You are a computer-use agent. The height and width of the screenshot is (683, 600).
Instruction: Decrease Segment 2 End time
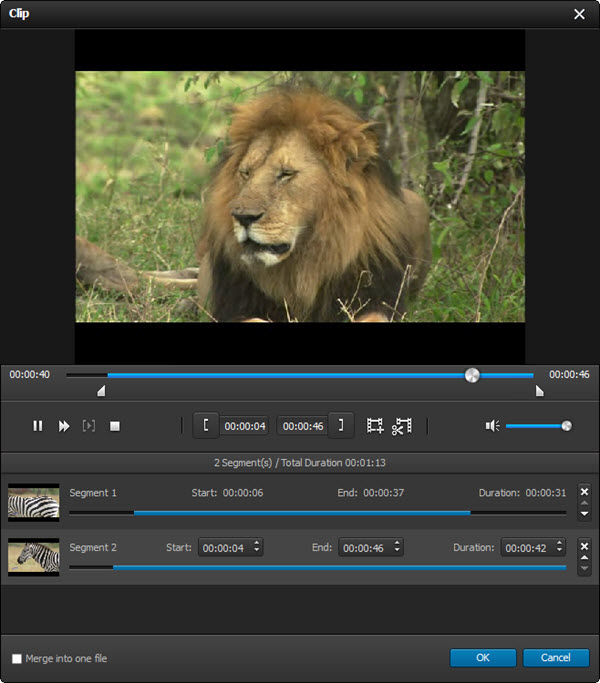397,551
